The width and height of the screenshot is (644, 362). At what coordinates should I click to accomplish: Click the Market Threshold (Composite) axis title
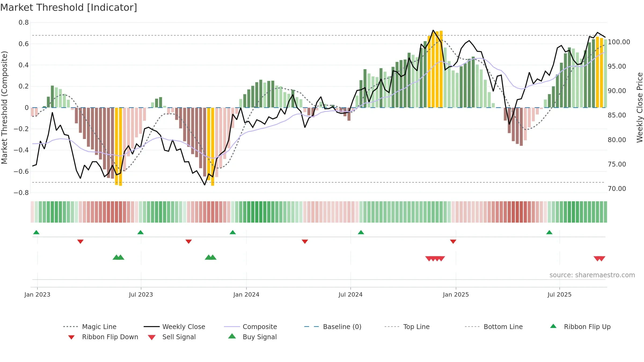pos(4,107)
